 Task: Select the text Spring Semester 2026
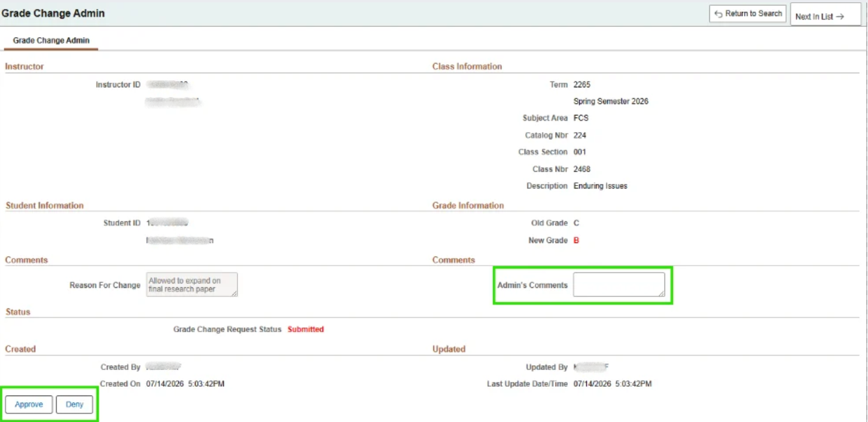tap(611, 102)
